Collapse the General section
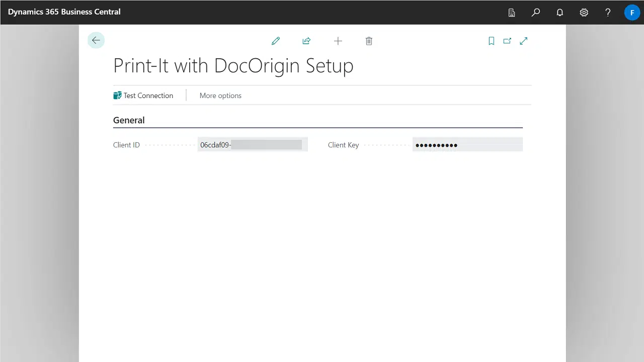This screenshot has width=644, height=362. [x=129, y=120]
